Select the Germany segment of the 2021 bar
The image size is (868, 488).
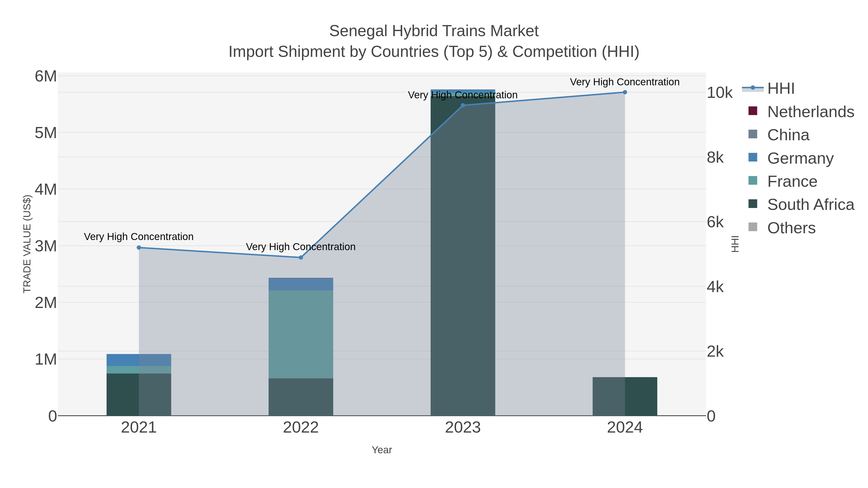point(139,360)
